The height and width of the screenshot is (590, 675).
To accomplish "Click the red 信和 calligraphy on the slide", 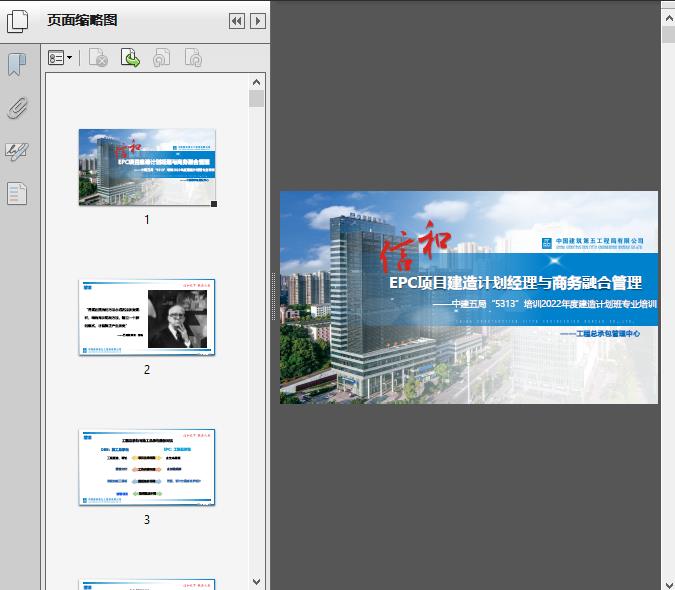I will click(415, 247).
